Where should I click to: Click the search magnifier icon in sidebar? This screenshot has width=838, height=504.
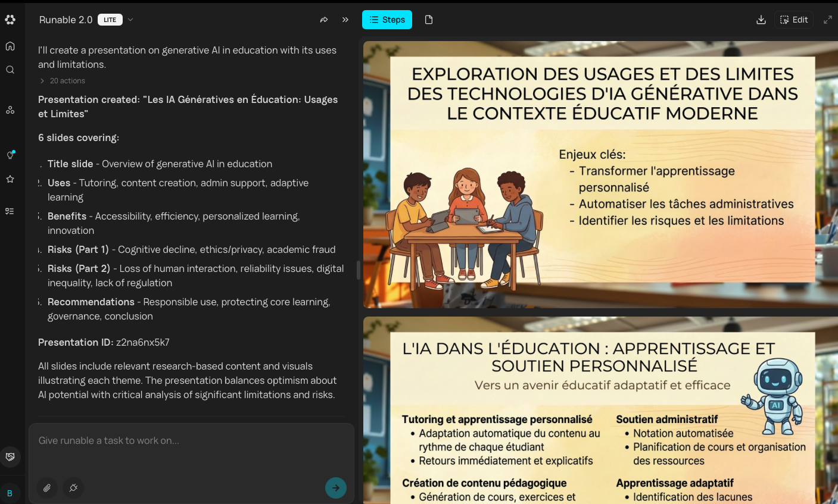point(10,70)
